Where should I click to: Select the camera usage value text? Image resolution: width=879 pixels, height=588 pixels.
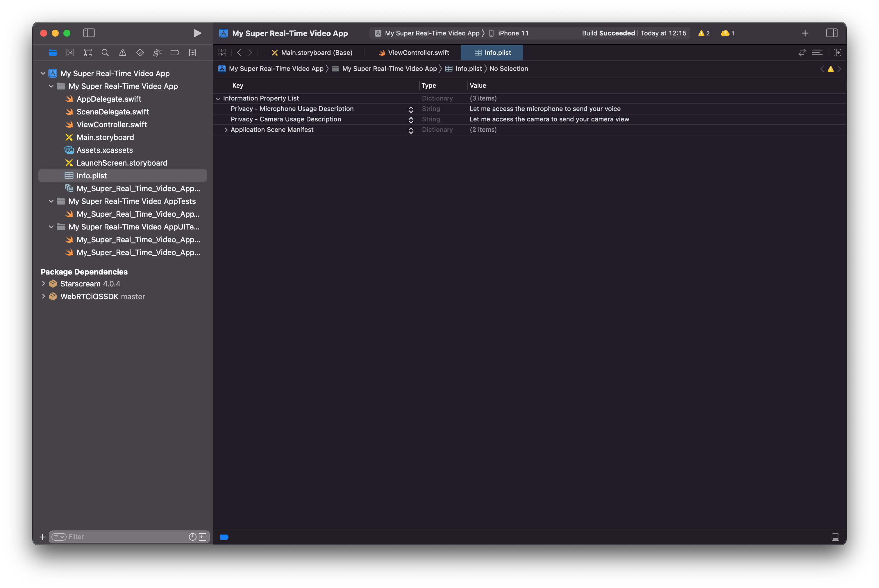click(x=549, y=119)
